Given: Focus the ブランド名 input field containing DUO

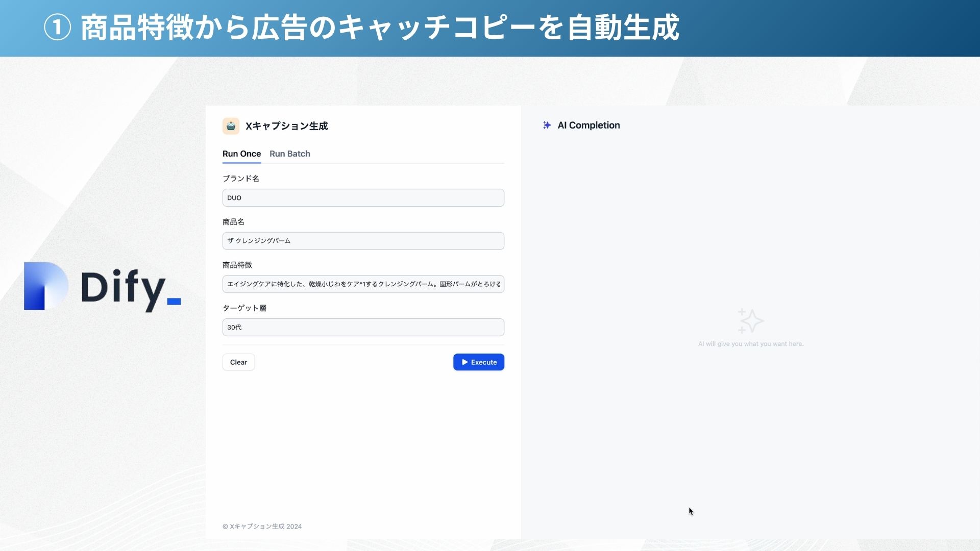Looking at the screenshot, I should (x=363, y=198).
